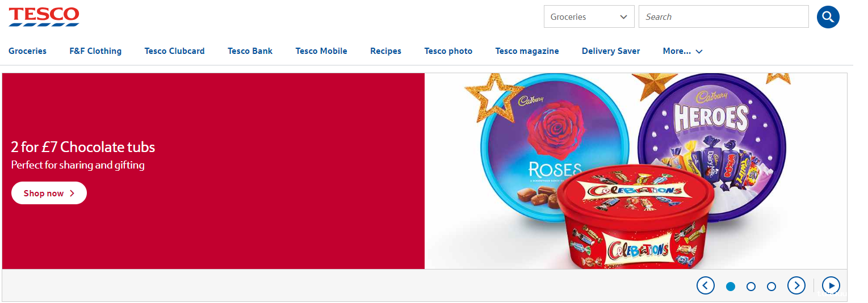Click into the Search text field

[723, 16]
